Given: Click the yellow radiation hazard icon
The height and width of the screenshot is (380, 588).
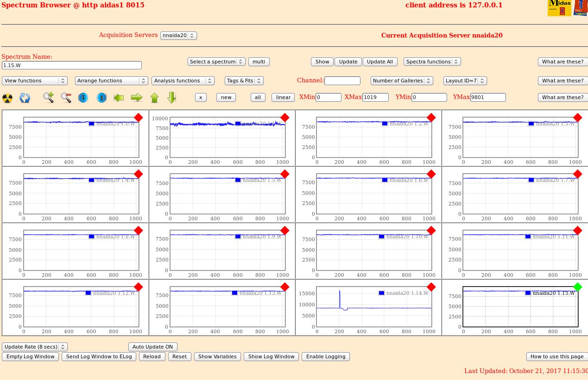Looking at the screenshot, I should [x=7, y=98].
